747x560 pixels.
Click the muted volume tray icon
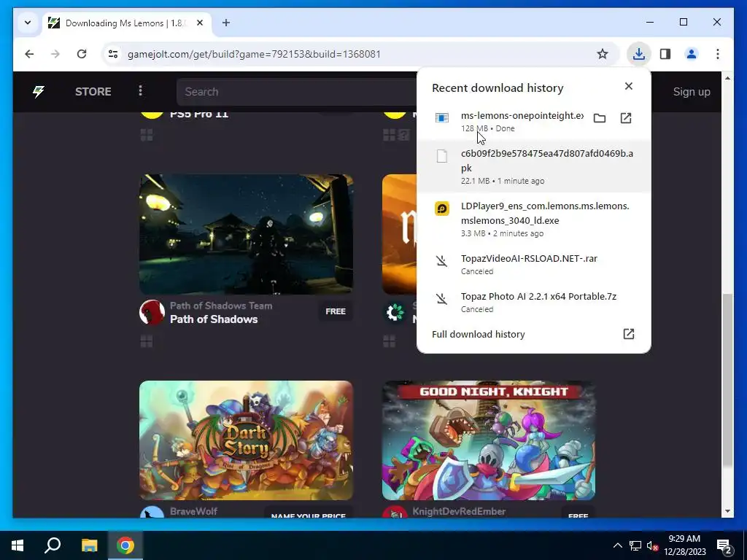point(652,545)
